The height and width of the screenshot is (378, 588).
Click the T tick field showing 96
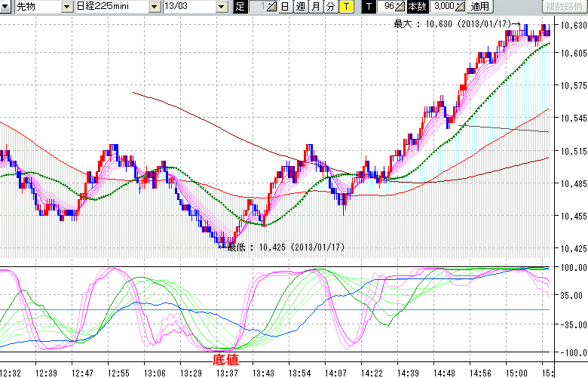pos(386,7)
